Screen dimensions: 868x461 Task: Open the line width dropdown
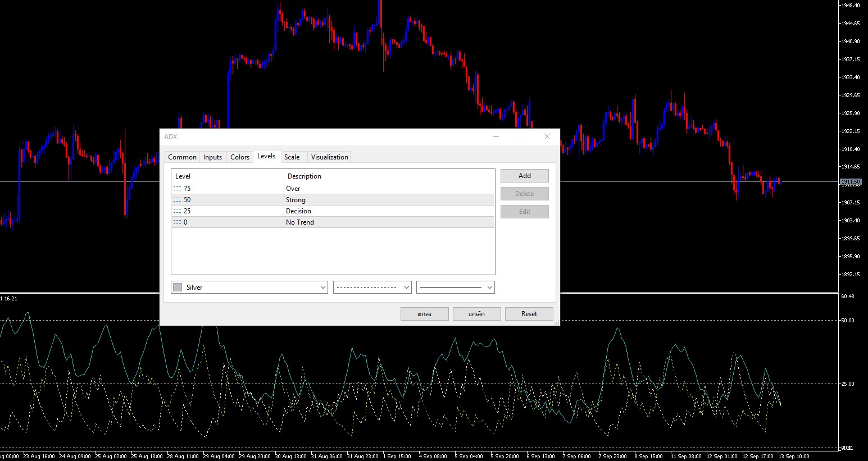456,287
